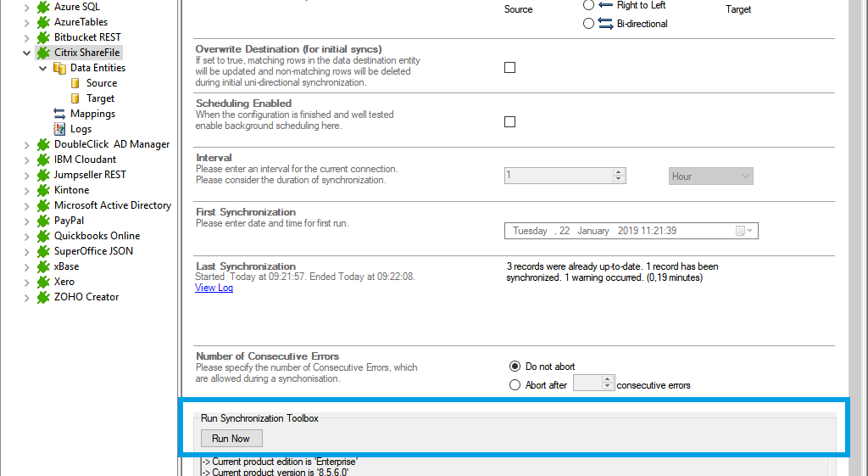Select the Source data entity icon
Image resolution: width=868 pixels, height=476 pixels.
pyautogui.click(x=75, y=83)
